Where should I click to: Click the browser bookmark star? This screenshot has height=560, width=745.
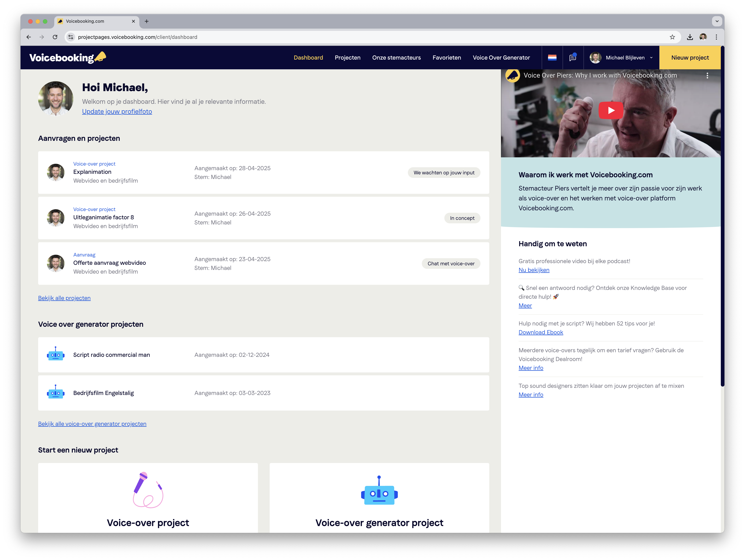click(672, 37)
